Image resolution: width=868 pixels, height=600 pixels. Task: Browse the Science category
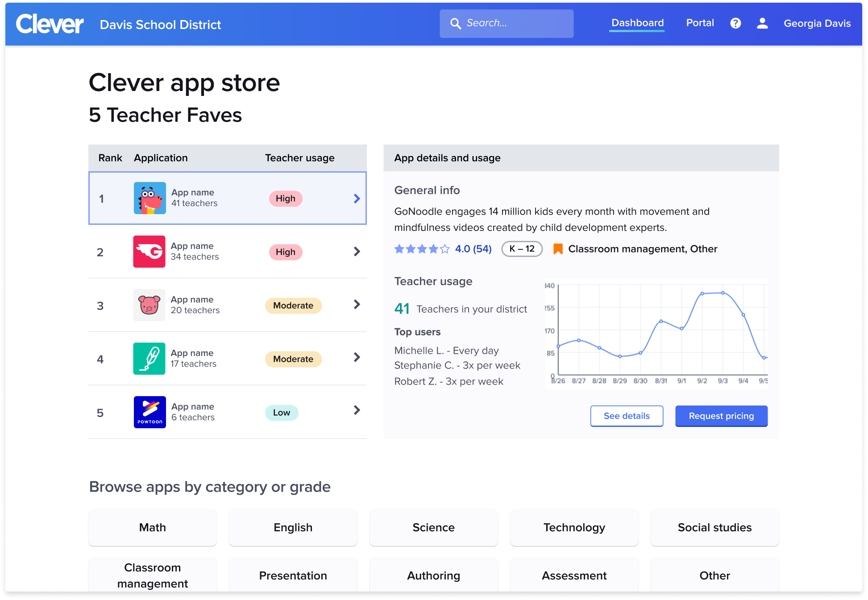[x=434, y=527]
